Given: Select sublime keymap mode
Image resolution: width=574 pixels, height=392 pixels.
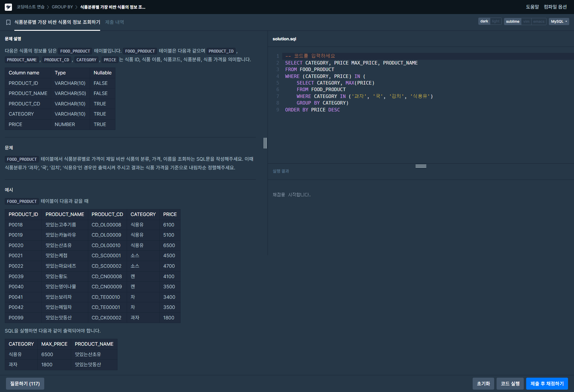Looking at the screenshot, I should coord(512,22).
